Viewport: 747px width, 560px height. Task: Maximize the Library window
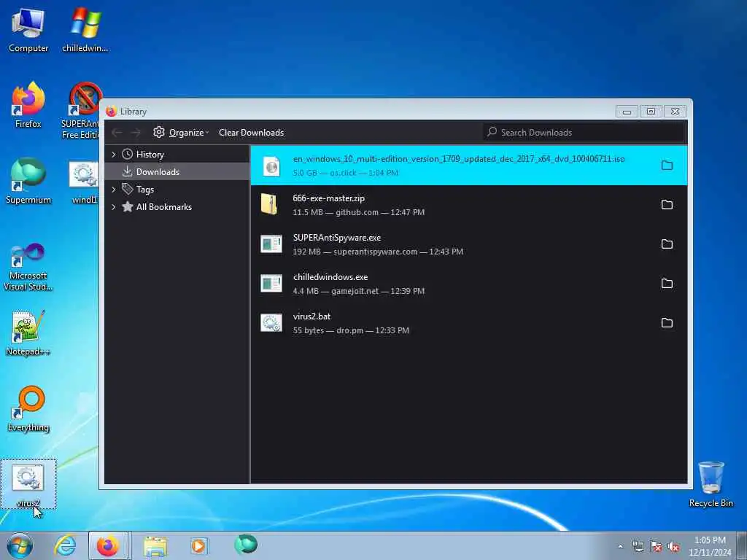pyautogui.click(x=651, y=112)
